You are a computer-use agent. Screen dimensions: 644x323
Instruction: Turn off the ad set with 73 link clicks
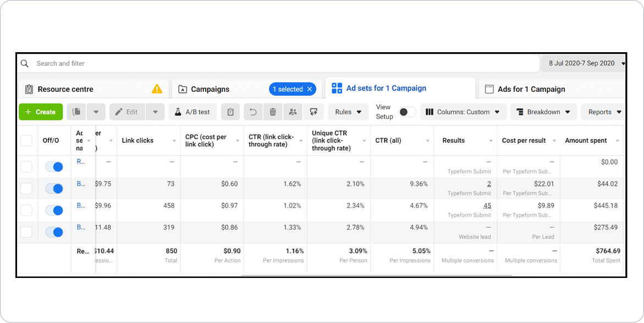54,188
